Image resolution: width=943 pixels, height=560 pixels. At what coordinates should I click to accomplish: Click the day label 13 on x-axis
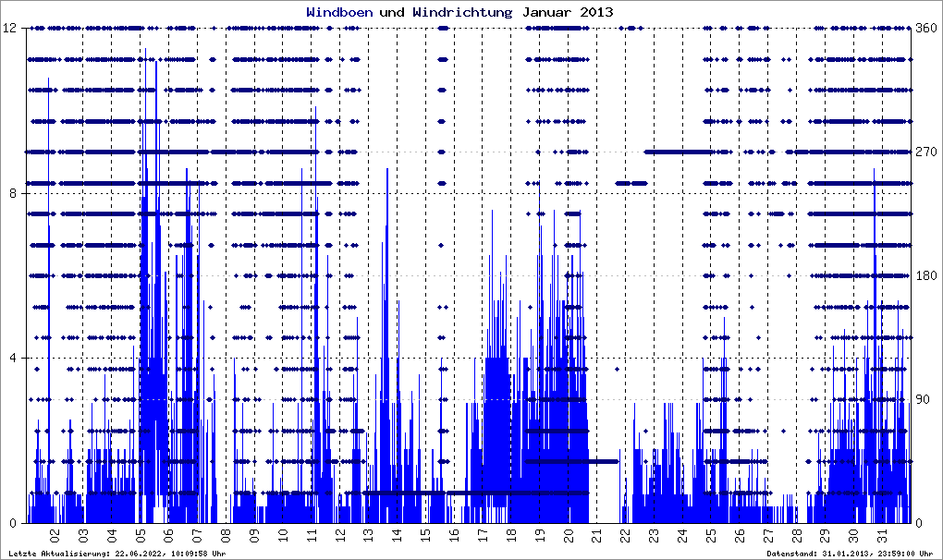click(369, 535)
